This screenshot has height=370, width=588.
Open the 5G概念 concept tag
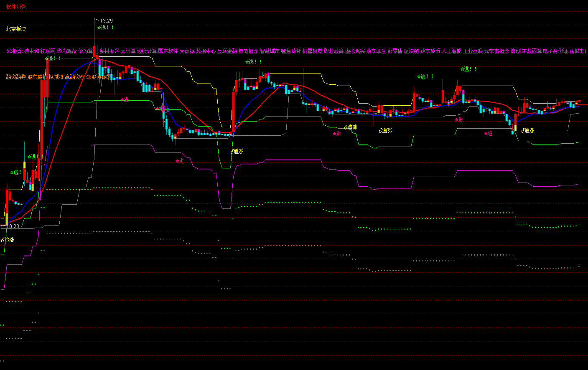coord(15,51)
